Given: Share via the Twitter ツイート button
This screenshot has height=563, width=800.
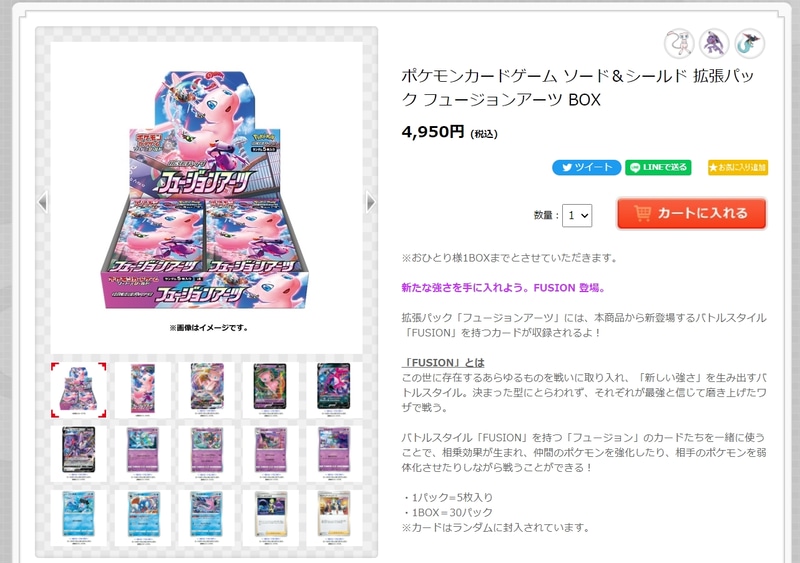Looking at the screenshot, I should point(586,167).
